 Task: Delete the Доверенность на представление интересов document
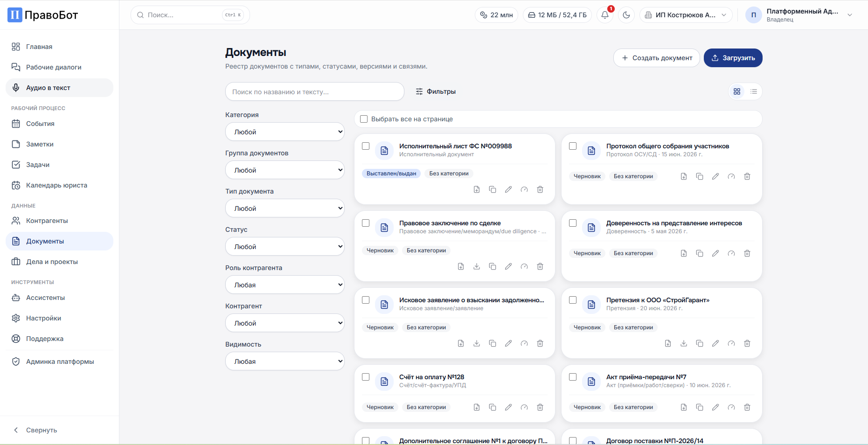(x=747, y=253)
